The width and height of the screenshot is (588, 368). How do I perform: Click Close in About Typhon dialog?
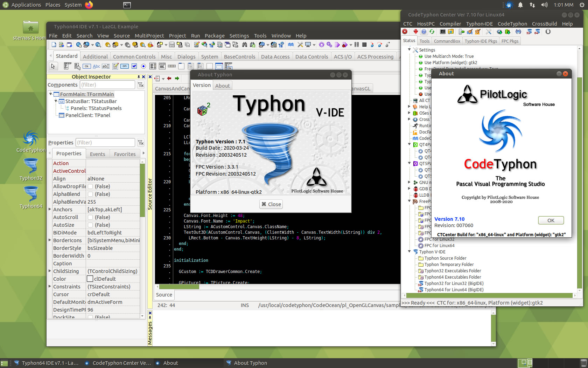(x=271, y=204)
